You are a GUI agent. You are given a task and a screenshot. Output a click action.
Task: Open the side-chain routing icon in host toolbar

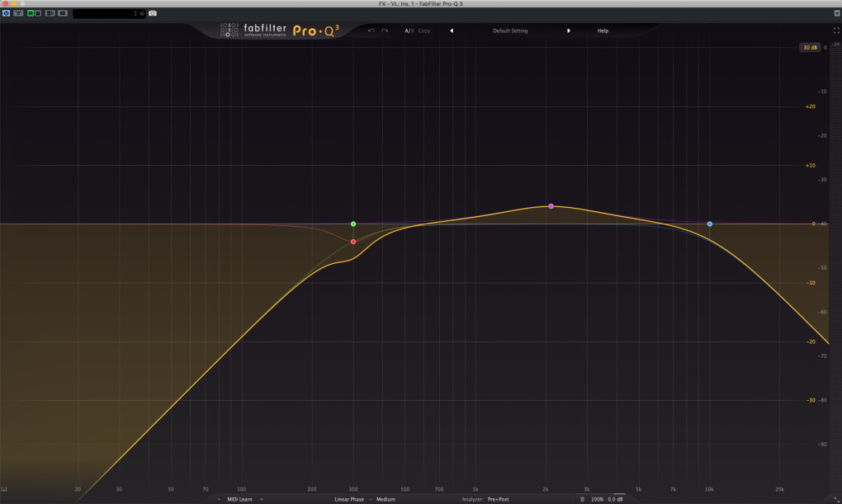click(50, 13)
